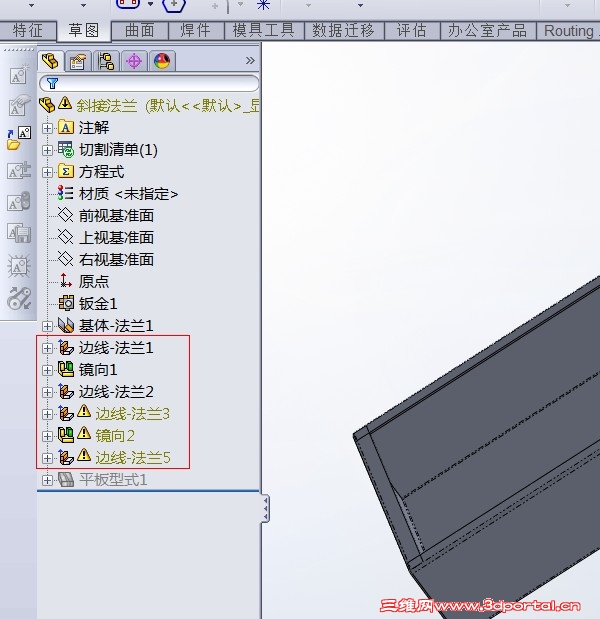This screenshot has width=600, height=619.
Task: Click warning icon beside 斜接法兰 root
Action: click(65, 103)
